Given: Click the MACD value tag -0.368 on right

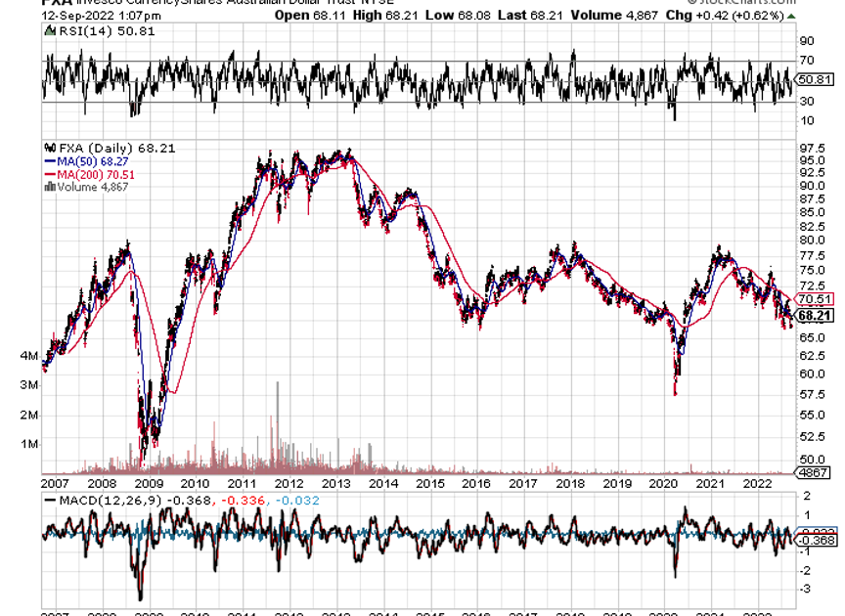Looking at the screenshot, I should (816, 541).
